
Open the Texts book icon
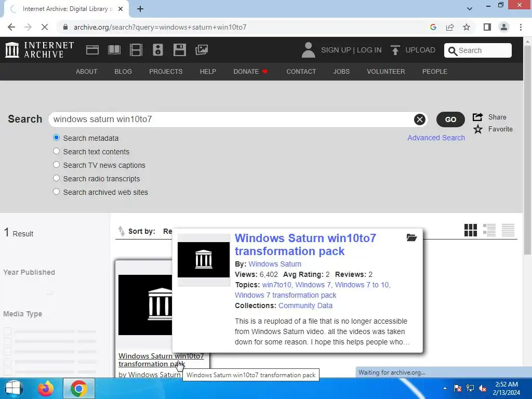[x=114, y=50]
